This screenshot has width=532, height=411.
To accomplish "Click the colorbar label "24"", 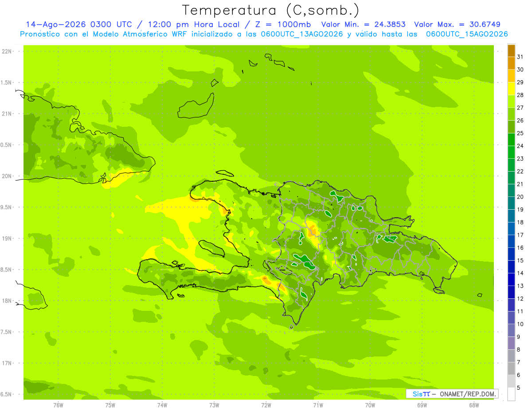I will pos(520,146).
